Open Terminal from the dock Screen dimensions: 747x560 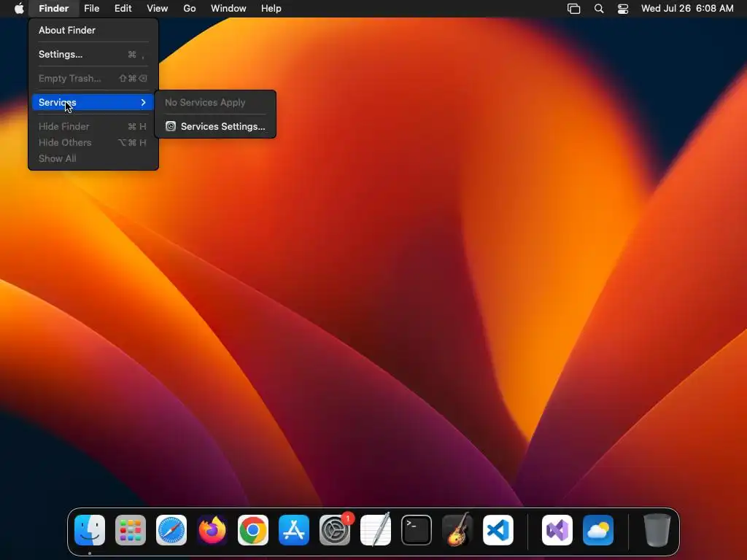coord(417,530)
